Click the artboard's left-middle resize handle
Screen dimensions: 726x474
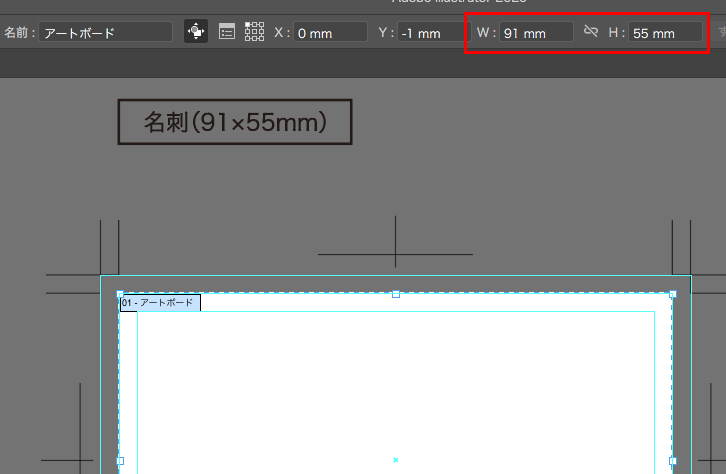coord(120,461)
